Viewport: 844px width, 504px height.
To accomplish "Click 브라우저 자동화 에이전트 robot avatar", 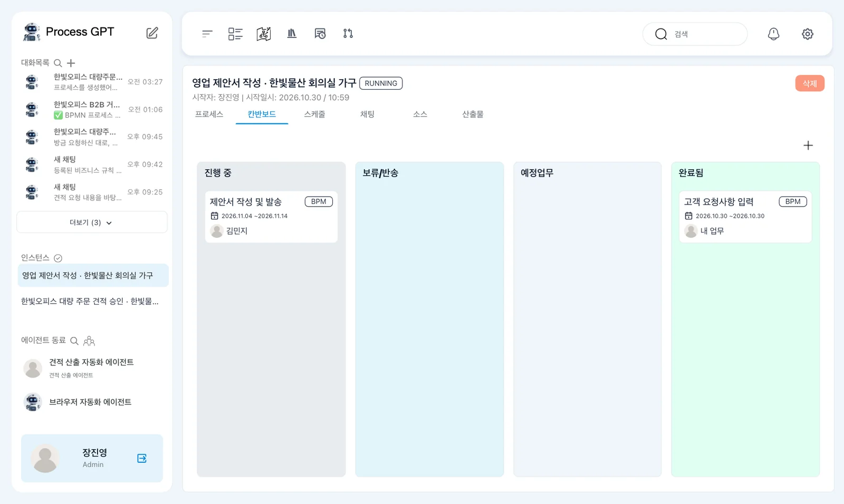I will tap(33, 402).
